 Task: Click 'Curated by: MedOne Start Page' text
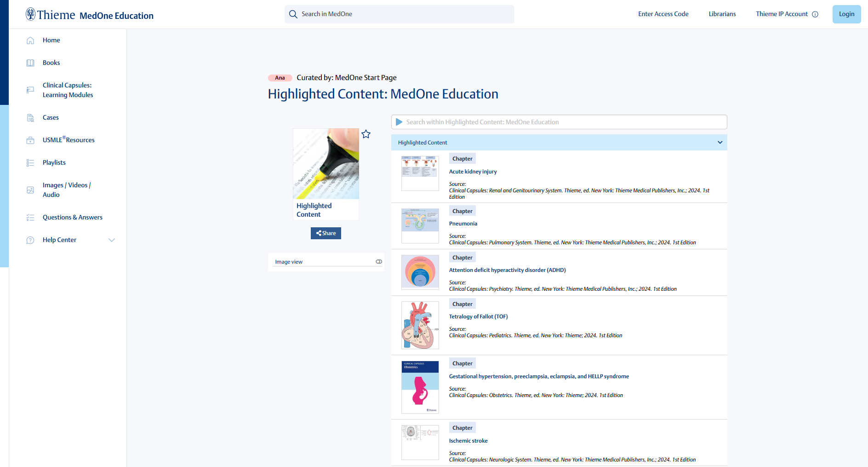[x=347, y=78]
